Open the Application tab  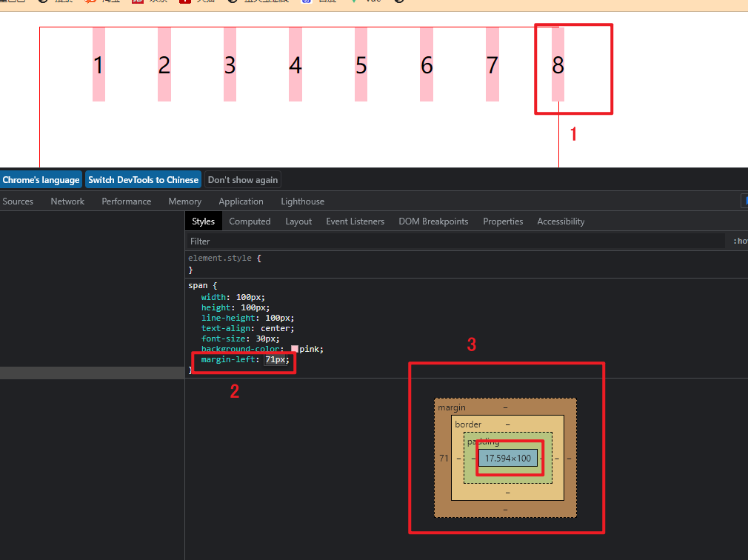[241, 201]
